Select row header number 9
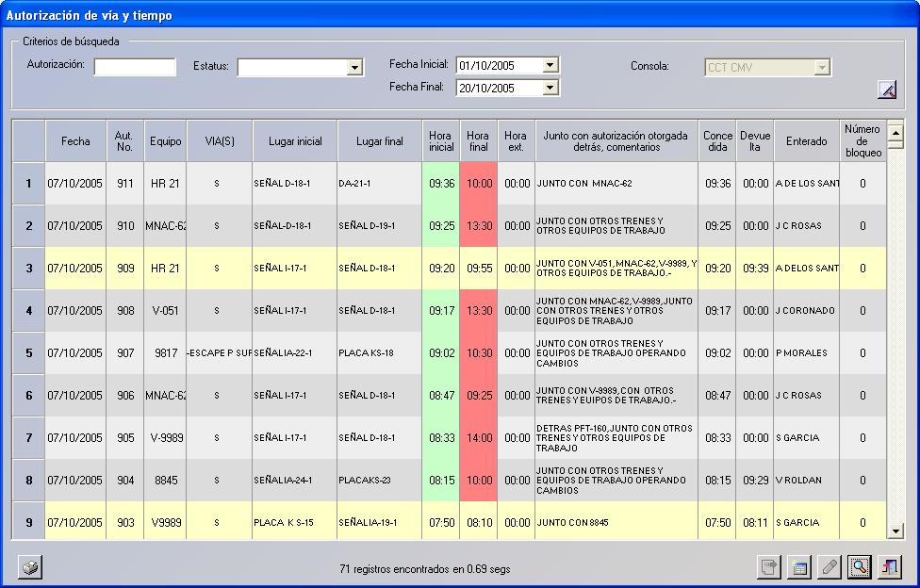This screenshot has width=920, height=588. (x=28, y=522)
